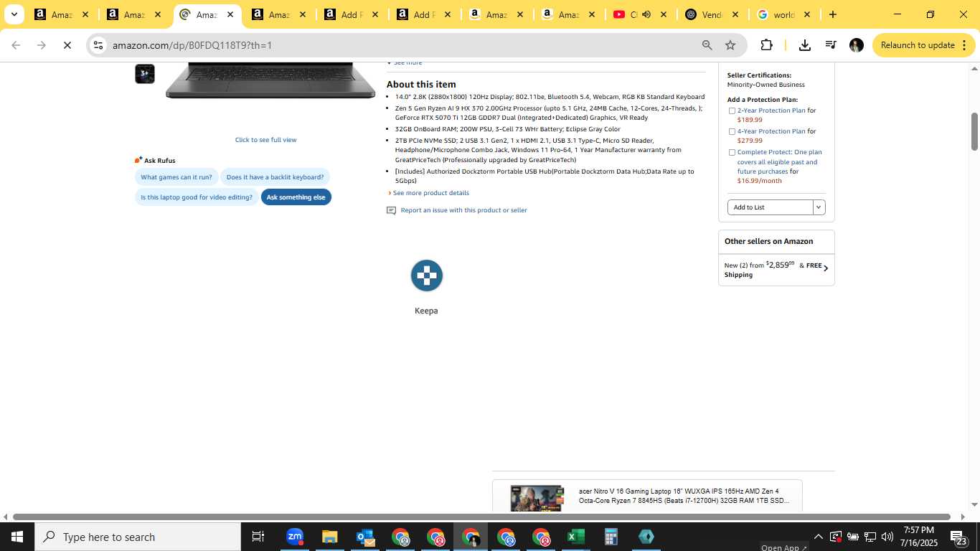
Task: Click the taskbar clock showing 7:57 PM
Action: [x=919, y=537]
